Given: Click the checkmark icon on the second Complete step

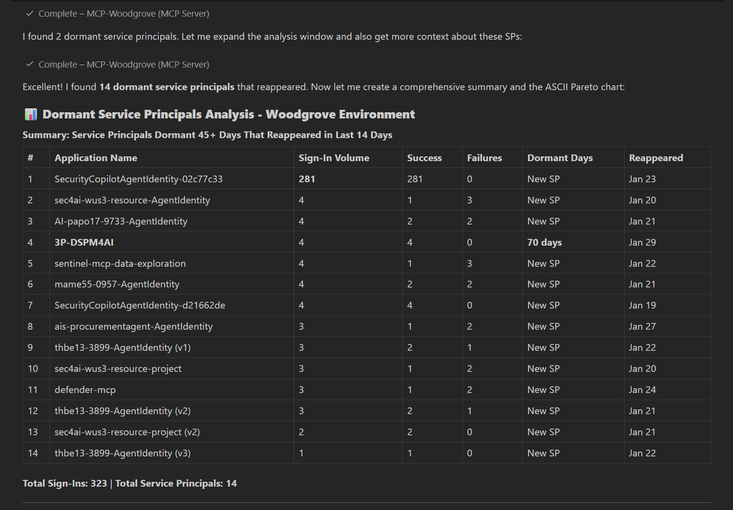Looking at the screenshot, I should click(30, 64).
